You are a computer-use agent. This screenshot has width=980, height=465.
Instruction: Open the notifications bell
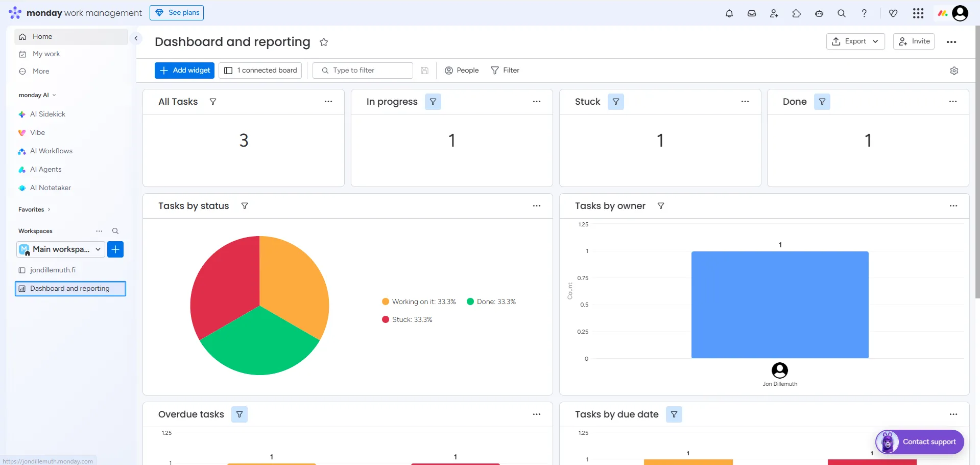click(x=729, y=13)
